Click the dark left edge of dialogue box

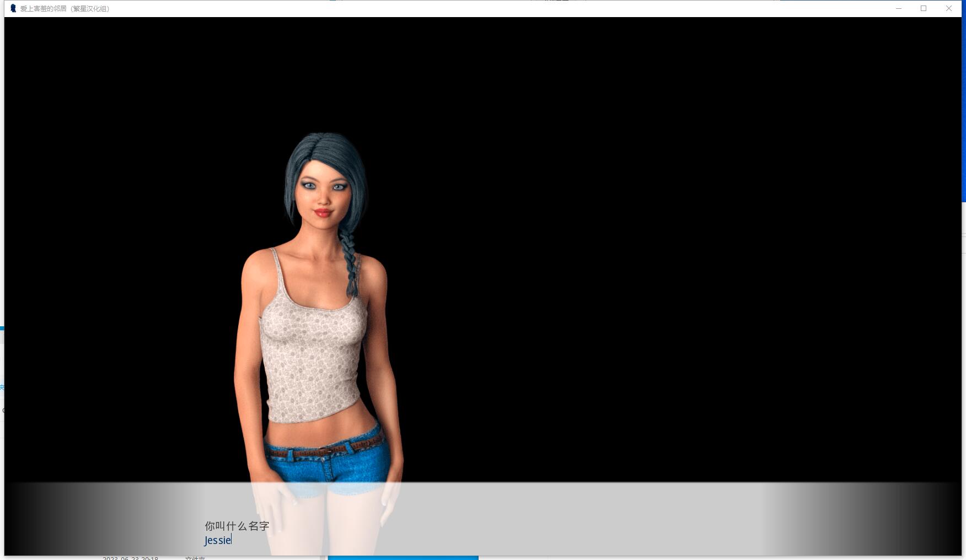click(x=22, y=521)
